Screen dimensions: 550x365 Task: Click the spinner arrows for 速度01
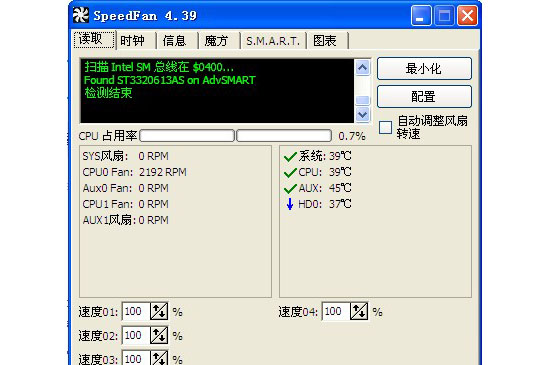[x=159, y=311]
